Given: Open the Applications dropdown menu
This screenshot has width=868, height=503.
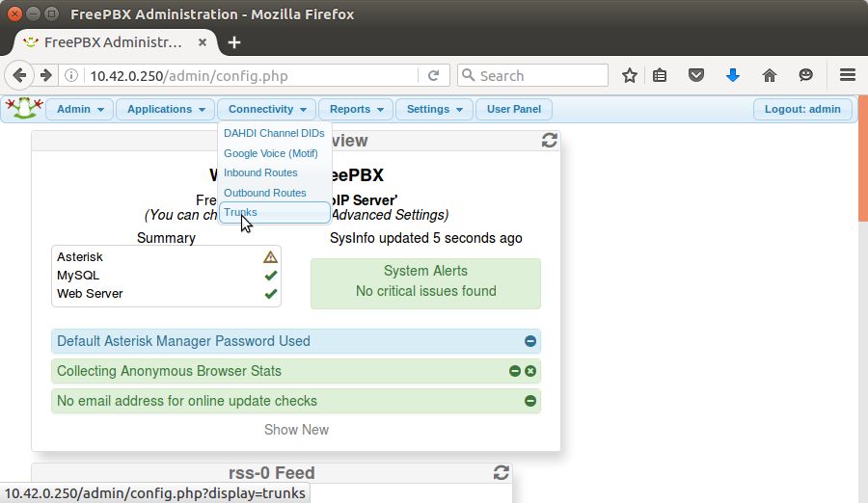Looking at the screenshot, I should pyautogui.click(x=165, y=109).
